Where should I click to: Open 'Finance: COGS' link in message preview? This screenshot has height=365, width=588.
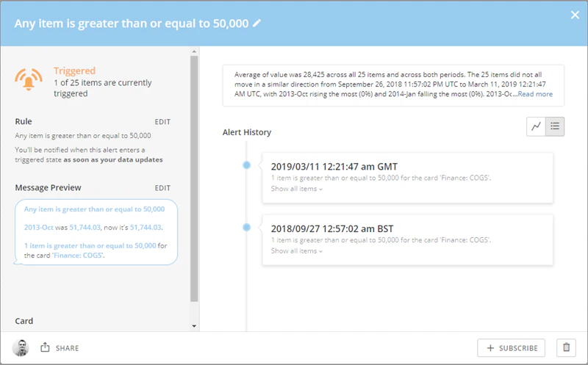point(78,255)
